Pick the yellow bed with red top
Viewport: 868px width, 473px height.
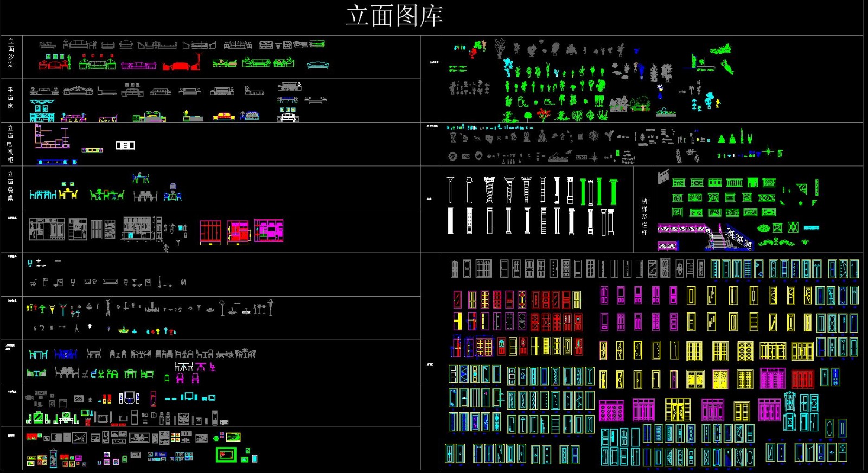coord(224,116)
